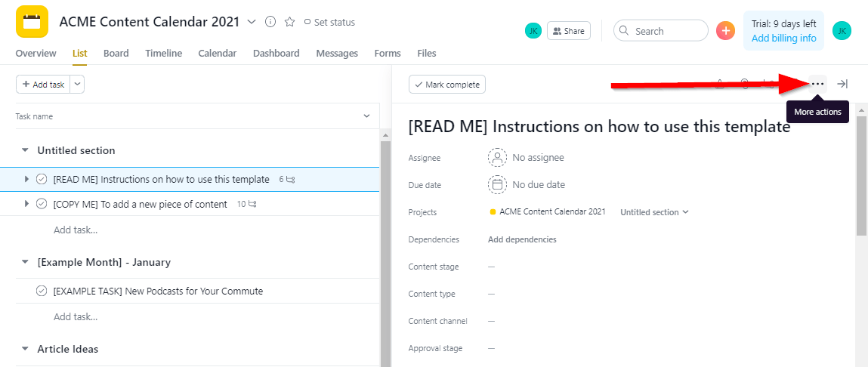Screen dimensions: 868x367
Task: Click the magnifier icon in Search
Action: pyautogui.click(x=624, y=31)
